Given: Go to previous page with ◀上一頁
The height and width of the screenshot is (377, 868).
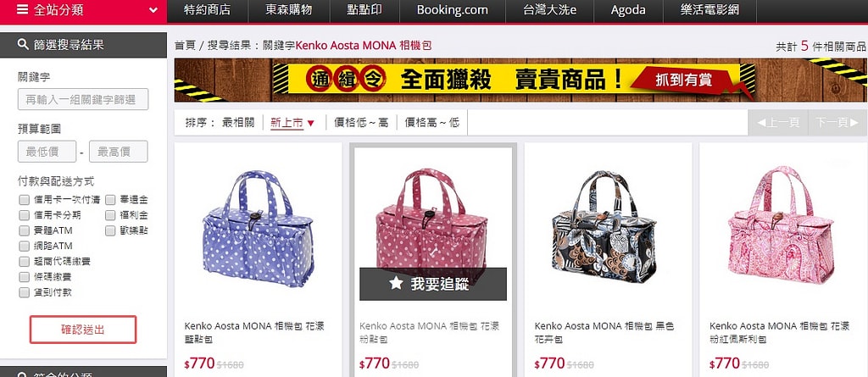Looking at the screenshot, I should (x=778, y=122).
